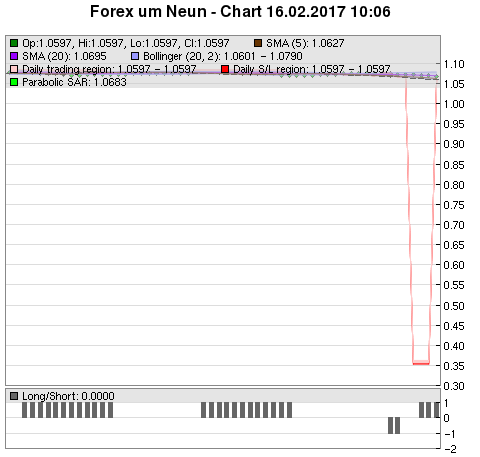Screen dimensions: 480x457
Task: Click the 0.50 price axis label
Action: tap(454, 306)
